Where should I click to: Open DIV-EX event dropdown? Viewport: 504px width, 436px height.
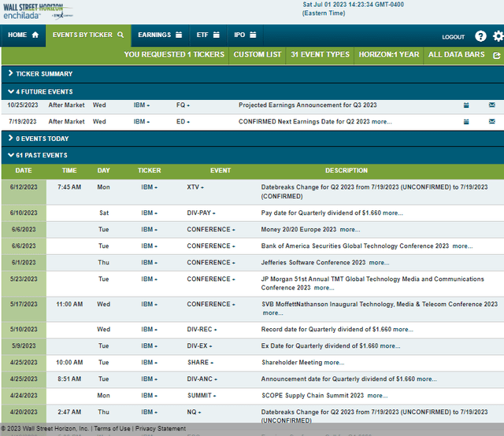[199, 345]
